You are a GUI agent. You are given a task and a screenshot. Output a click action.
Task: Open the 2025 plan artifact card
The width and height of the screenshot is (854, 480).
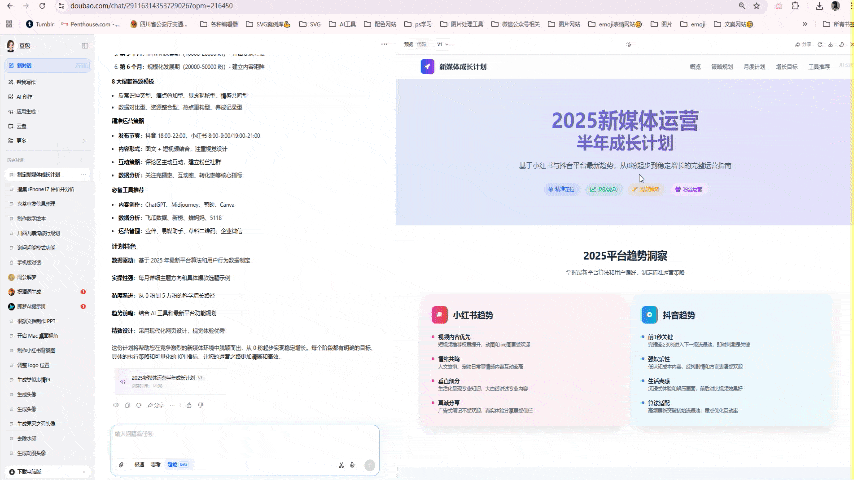click(x=170, y=381)
